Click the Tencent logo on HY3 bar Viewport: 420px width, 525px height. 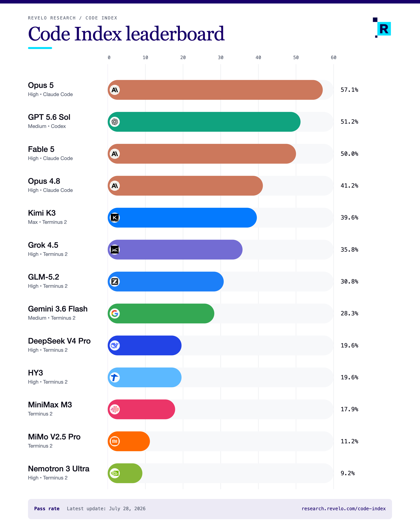click(115, 377)
